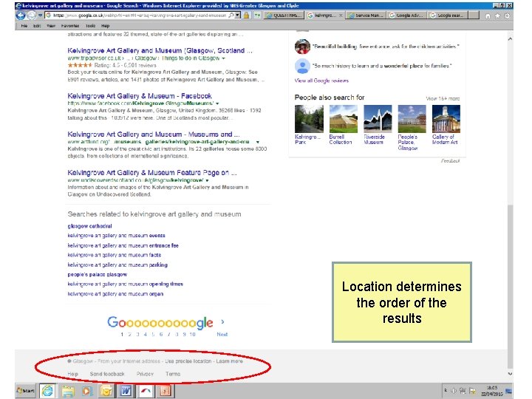Image resolution: width=532 pixels, height=399 pixels.
Task: Click Send feedback in the footer
Action: click(107, 374)
